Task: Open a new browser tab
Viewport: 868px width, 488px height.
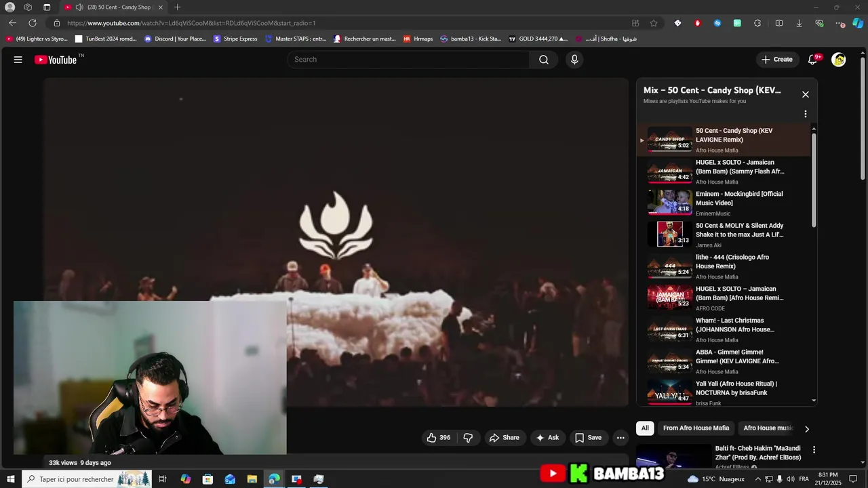Action: pos(177,7)
